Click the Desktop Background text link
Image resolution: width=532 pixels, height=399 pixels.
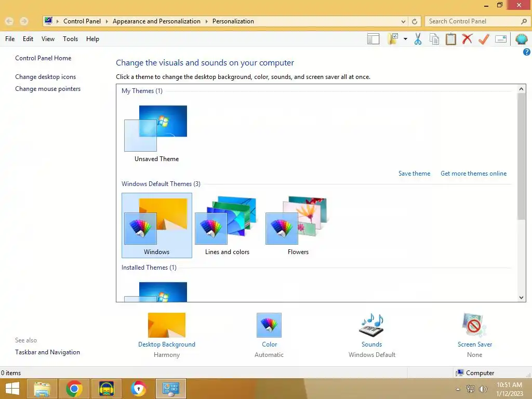point(167,344)
